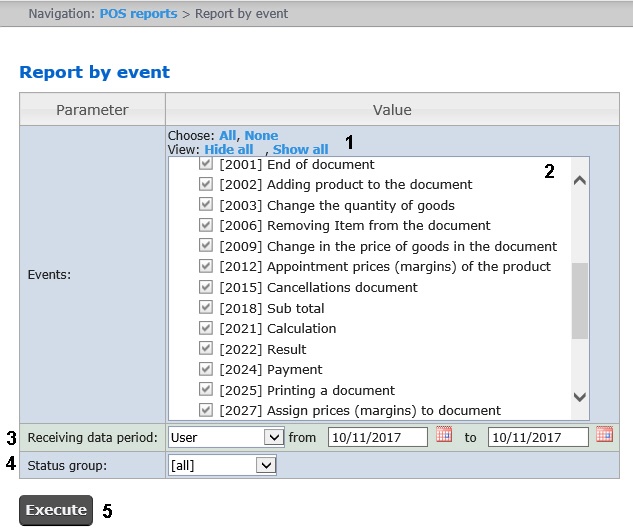The image size is (633, 532).
Task: Click the from date input field
Action: pos(377,437)
